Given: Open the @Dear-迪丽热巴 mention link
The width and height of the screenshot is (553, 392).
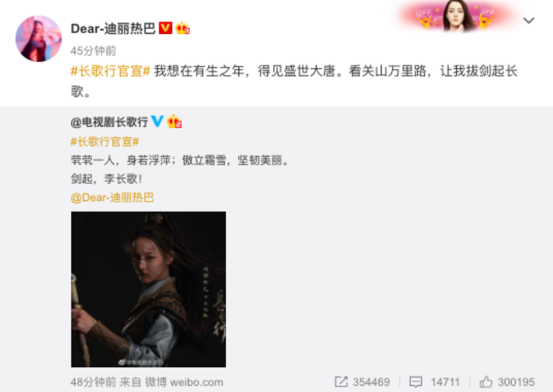Looking at the screenshot, I should (x=112, y=197).
